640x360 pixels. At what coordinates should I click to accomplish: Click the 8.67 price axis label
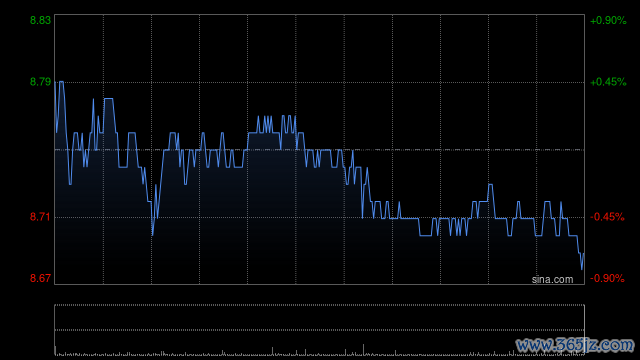(40, 278)
